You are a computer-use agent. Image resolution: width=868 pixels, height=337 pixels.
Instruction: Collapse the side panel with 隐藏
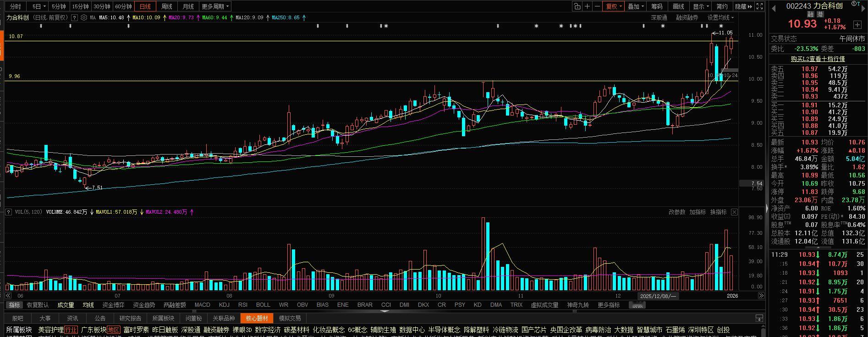click(743, 6)
